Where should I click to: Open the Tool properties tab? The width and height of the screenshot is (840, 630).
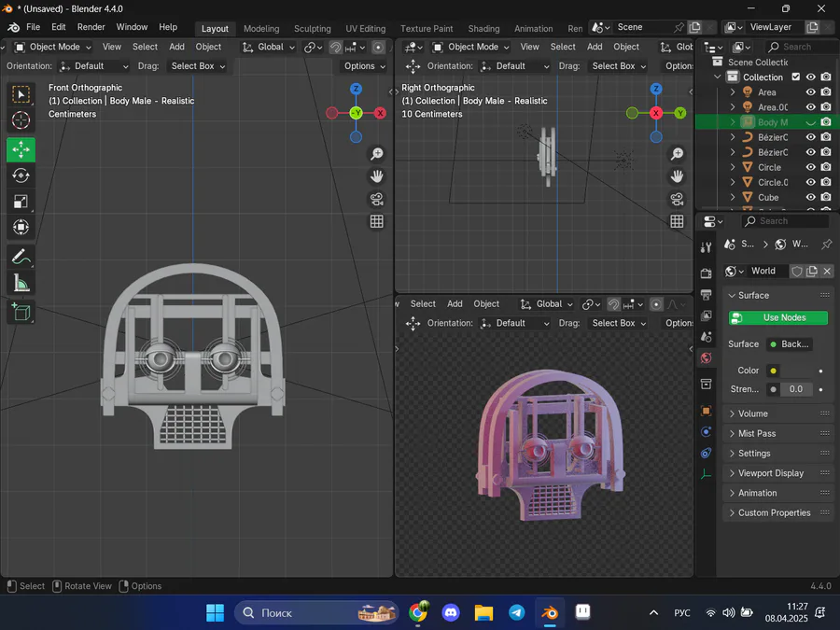(707, 247)
